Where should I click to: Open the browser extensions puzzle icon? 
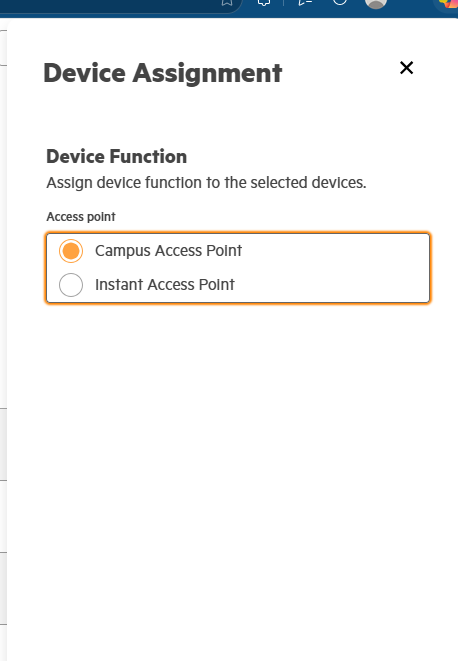[x=264, y=3]
